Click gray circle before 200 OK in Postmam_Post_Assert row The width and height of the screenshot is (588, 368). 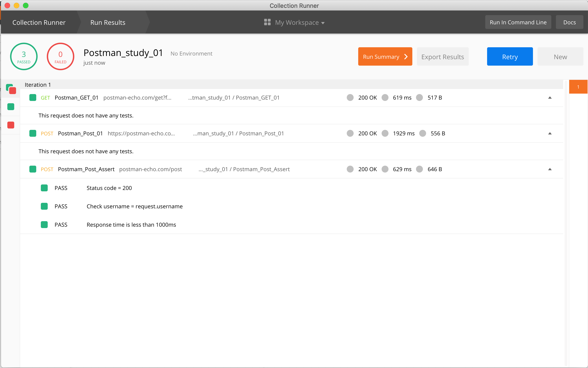pyautogui.click(x=350, y=169)
